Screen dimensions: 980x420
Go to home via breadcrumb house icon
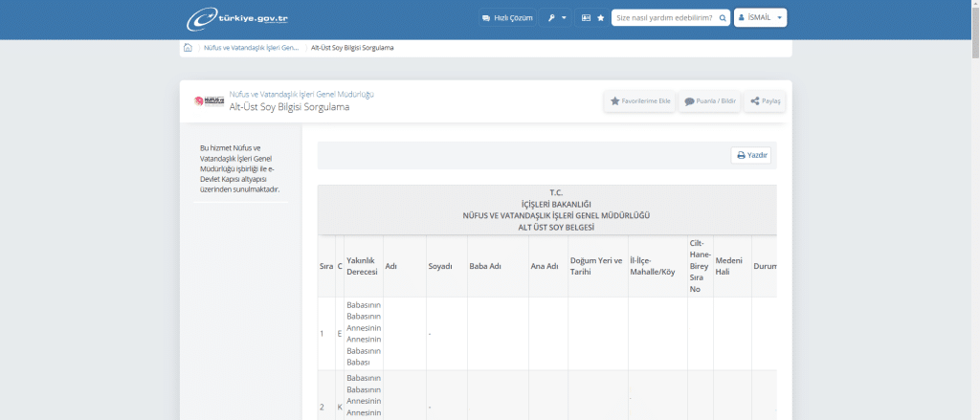pos(189,47)
